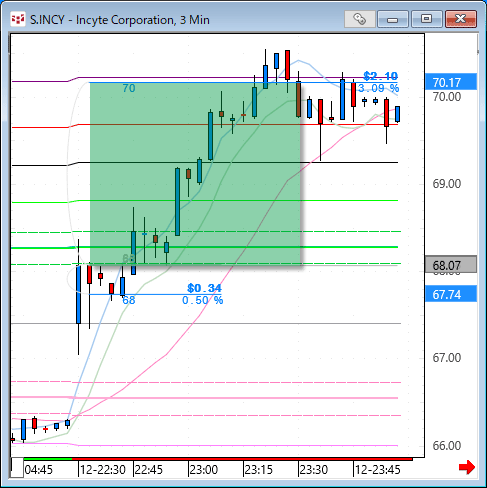The width and height of the screenshot is (487, 488).
Task: Close the S.INCY chart window
Action: point(461,19)
